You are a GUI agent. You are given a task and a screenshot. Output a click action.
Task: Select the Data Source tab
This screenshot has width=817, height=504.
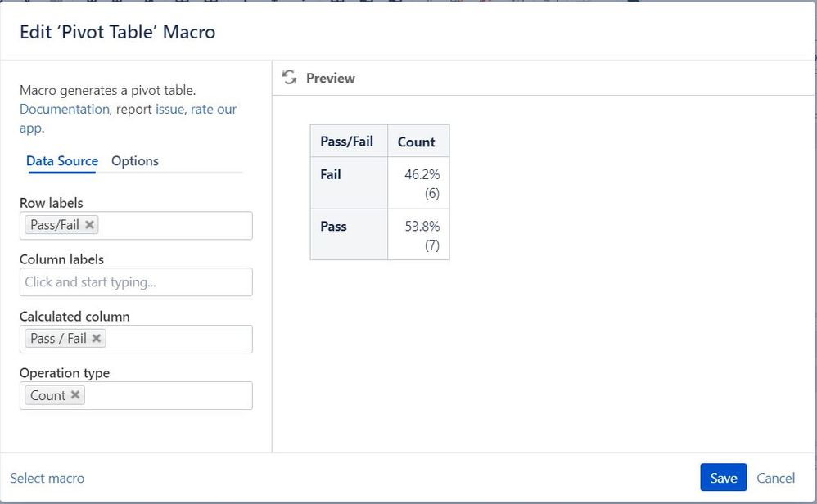pyautogui.click(x=62, y=160)
